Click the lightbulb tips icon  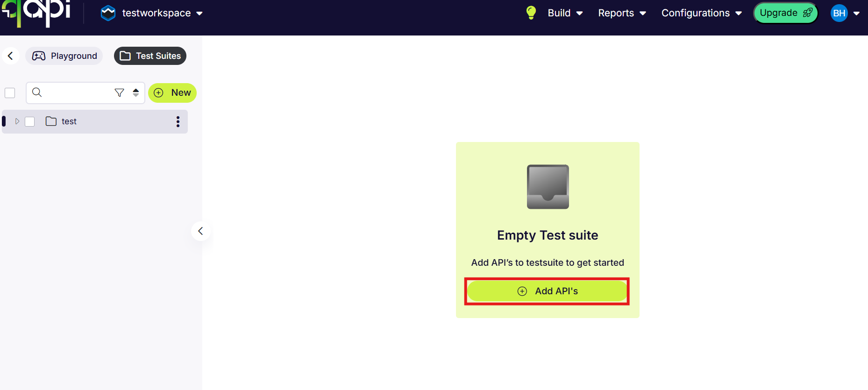(531, 13)
